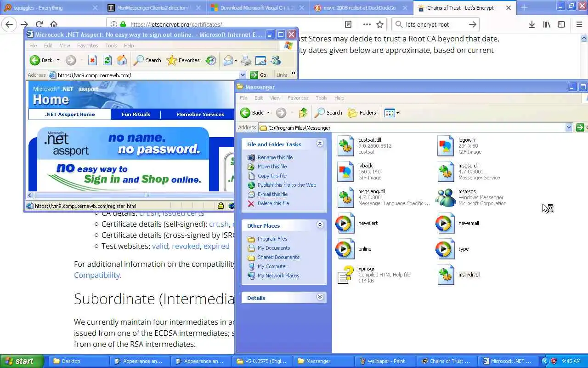588x368 pixels.
Task: Open address dropdown in Messenger folder window
Action: click(569, 127)
